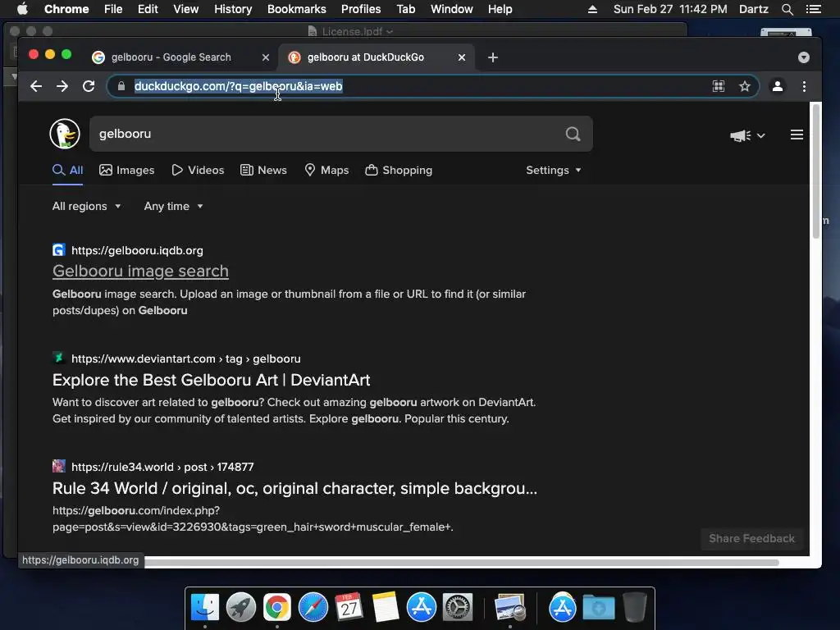Screen dimensions: 840x630
Task: Click the rule34.world favicon
Action: coord(59,466)
